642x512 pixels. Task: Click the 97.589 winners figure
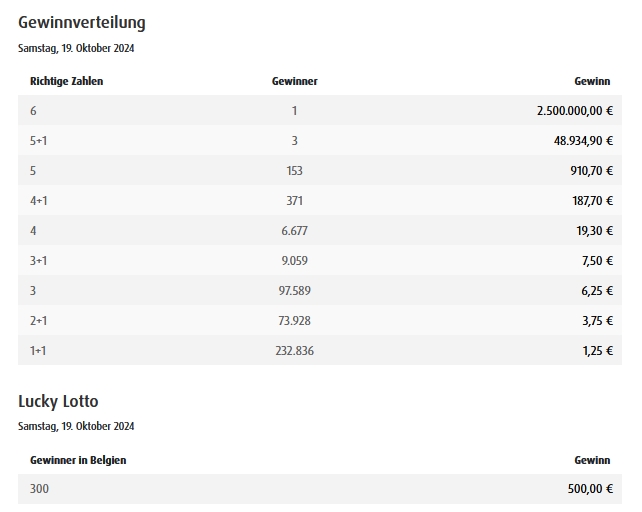294,290
